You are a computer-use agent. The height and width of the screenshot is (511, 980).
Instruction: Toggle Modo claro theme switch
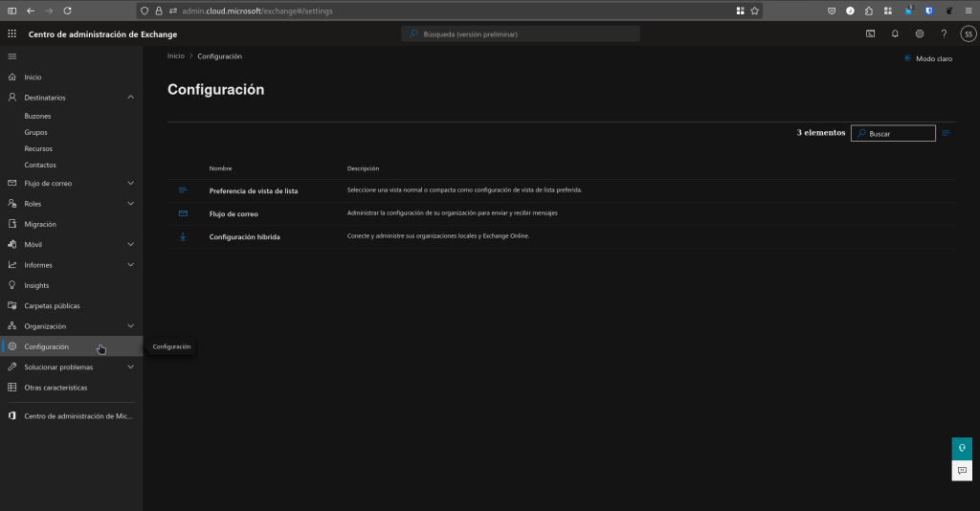coord(927,58)
